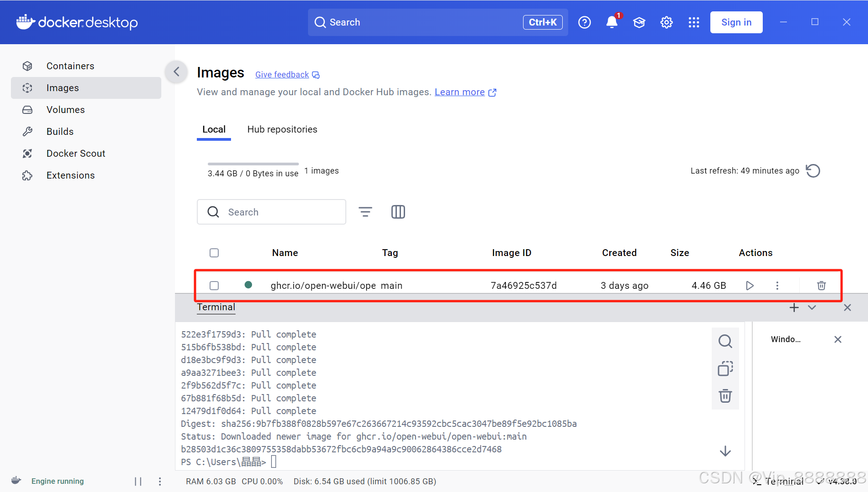The width and height of the screenshot is (868, 492).
Task: Copy terminal output icon
Action: point(725,369)
